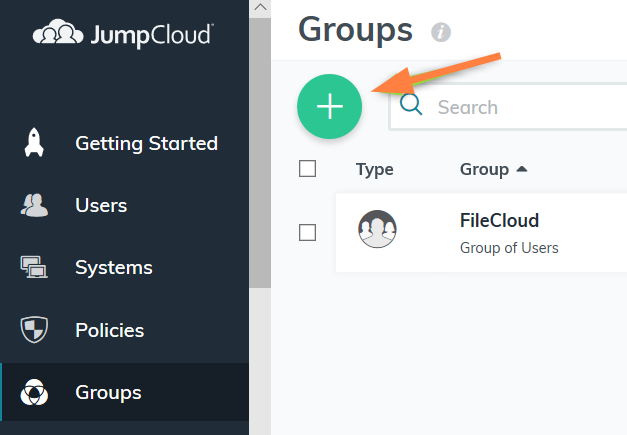Go to the Users menu label
The image size is (627, 435).
click(x=101, y=205)
